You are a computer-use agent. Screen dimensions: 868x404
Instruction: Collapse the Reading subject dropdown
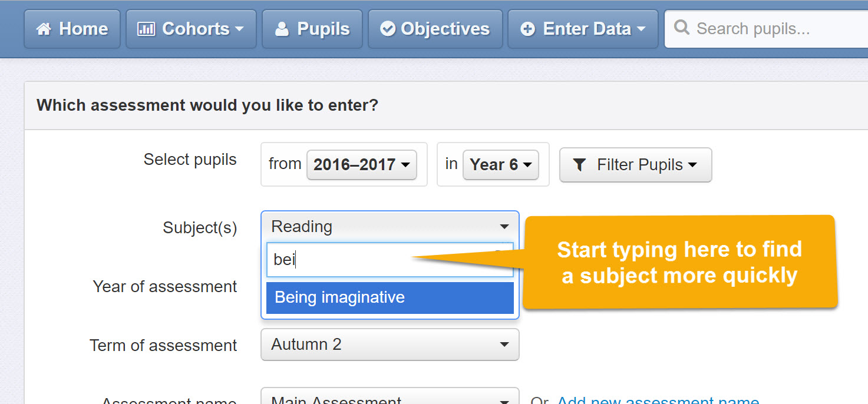point(390,227)
